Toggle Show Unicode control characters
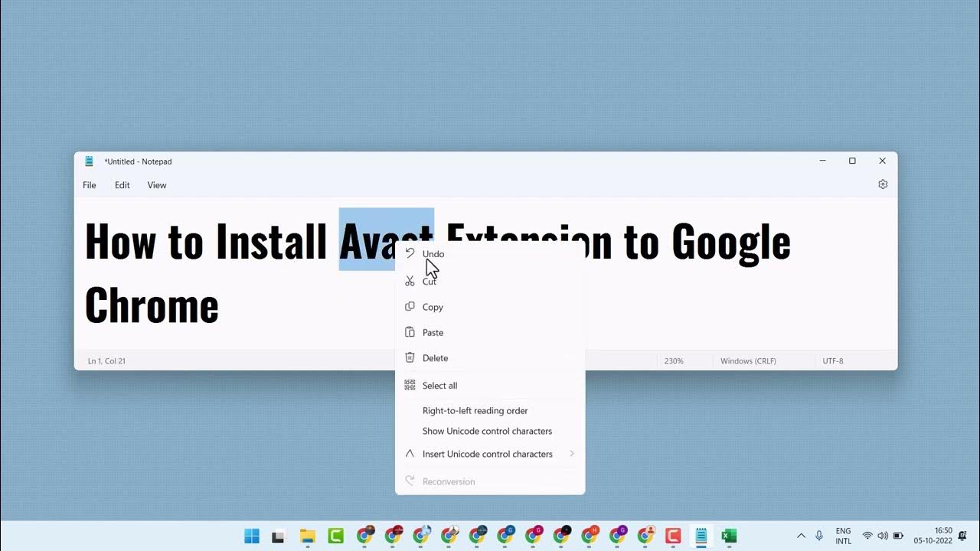 coord(490,431)
